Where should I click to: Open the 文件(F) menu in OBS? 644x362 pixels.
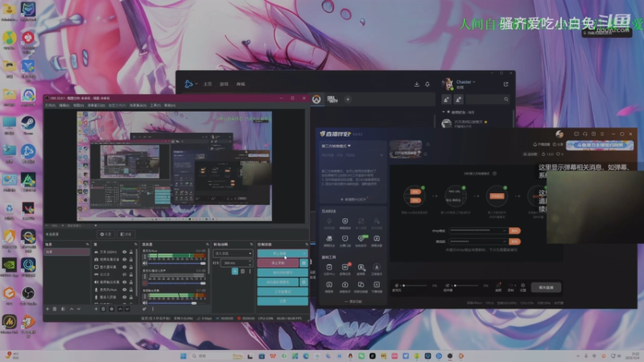(50, 105)
